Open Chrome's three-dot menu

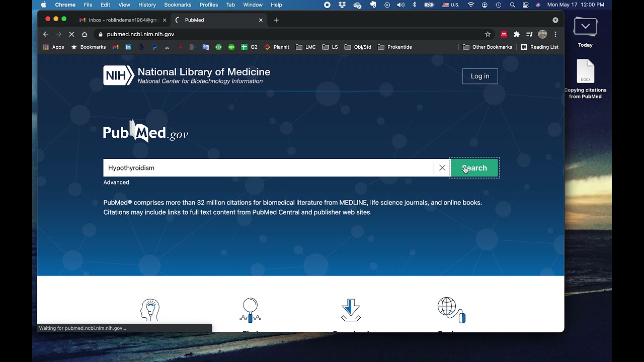point(555,34)
